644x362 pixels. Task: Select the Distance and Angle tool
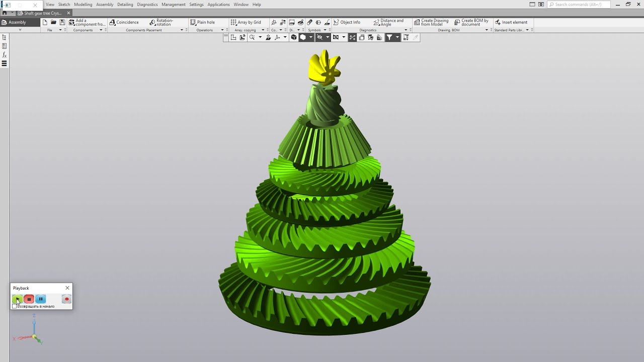coord(388,22)
